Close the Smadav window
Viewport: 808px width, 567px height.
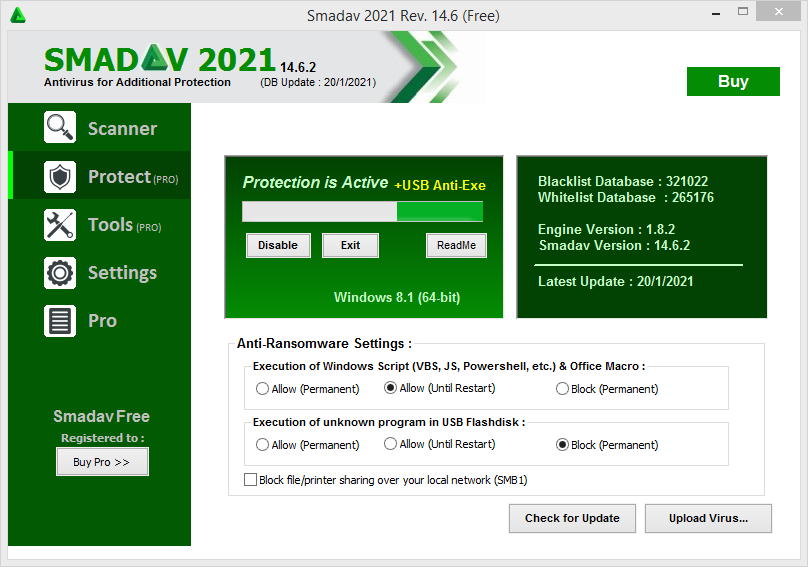tap(779, 11)
